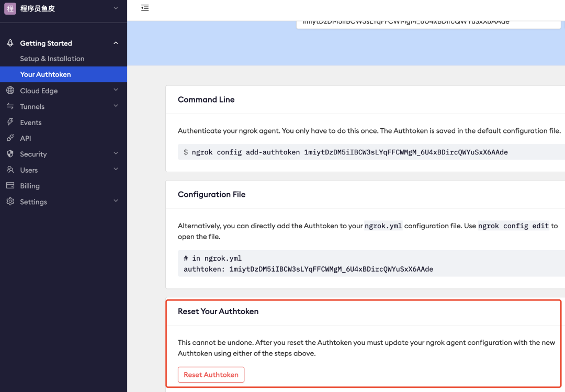565x392 pixels.
Task: Click the Users people icon
Action: click(x=10, y=170)
